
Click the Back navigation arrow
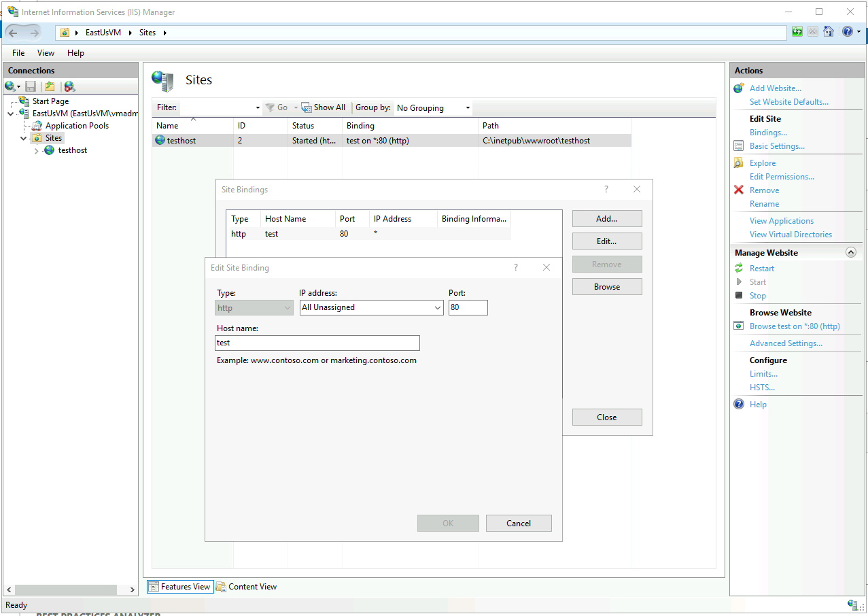pyautogui.click(x=14, y=33)
